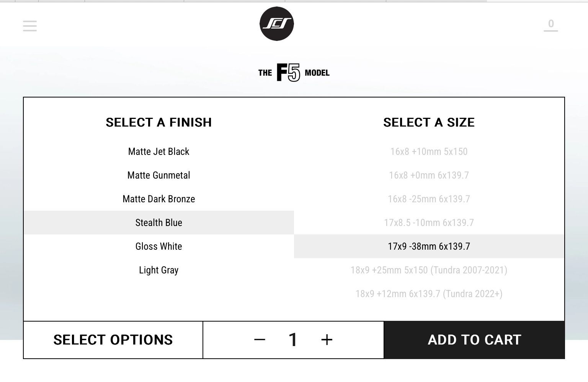Pick the Matte Dark Bronze finish

point(159,199)
